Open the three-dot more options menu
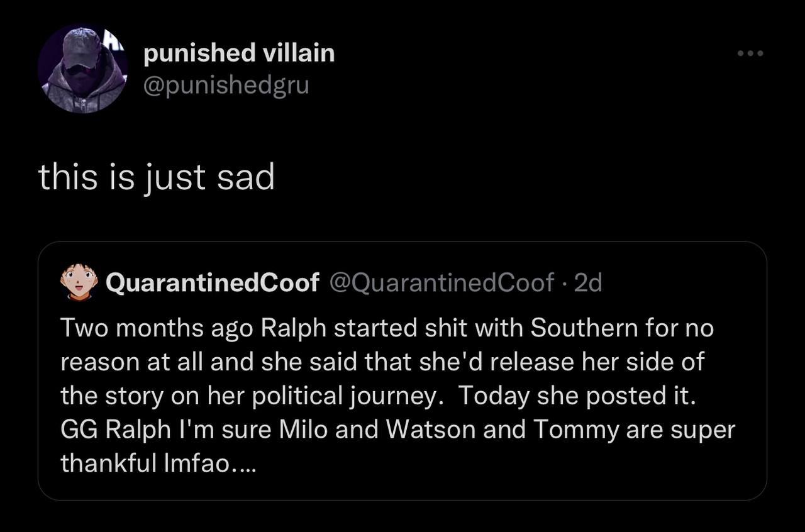The image size is (805, 532). pos(750,53)
